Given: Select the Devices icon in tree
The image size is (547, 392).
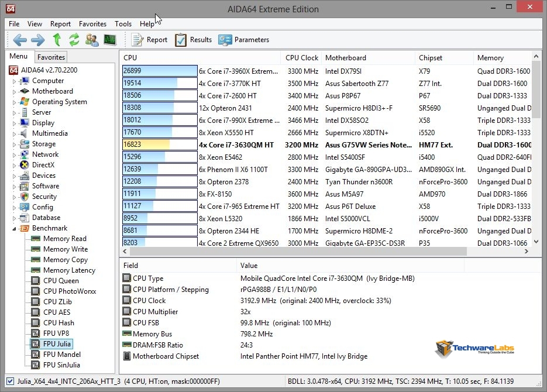Looking at the screenshot, I should 25,176.
